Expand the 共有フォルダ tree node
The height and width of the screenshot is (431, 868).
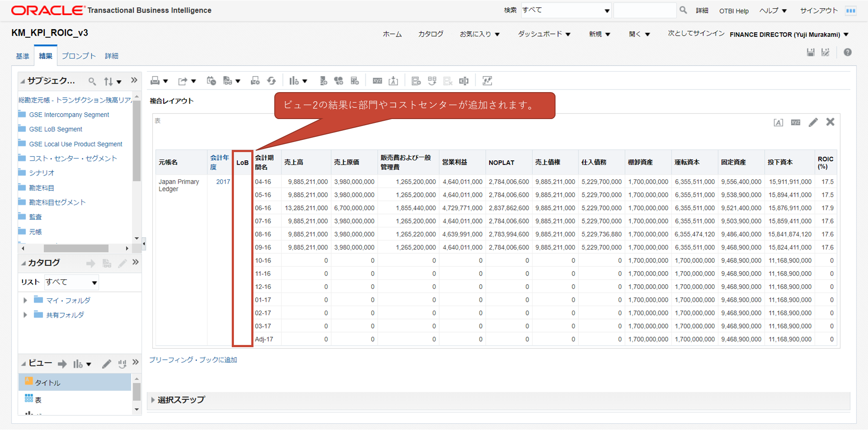click(25, 315)
